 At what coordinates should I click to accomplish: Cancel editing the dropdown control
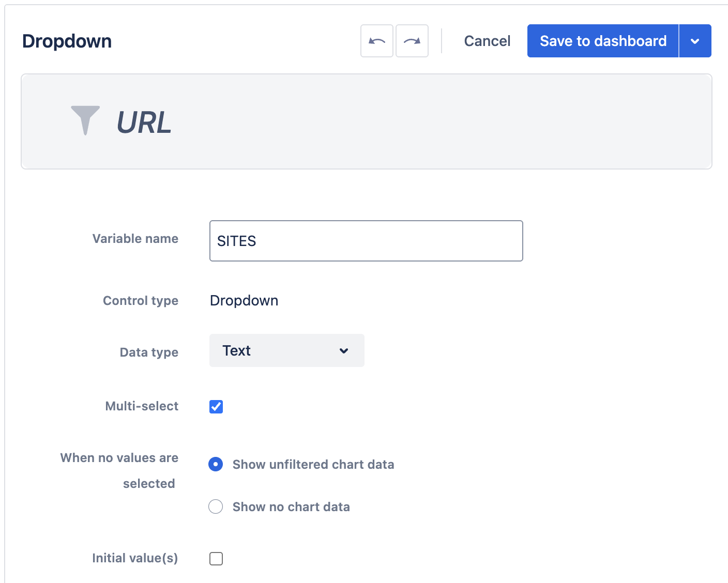coord(487,41)
